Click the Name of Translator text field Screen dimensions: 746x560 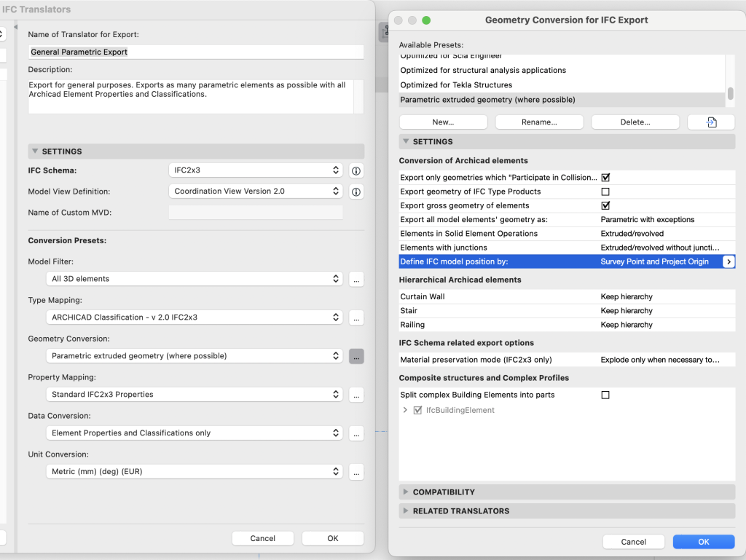pyautogui.click(x=196, y=52)
